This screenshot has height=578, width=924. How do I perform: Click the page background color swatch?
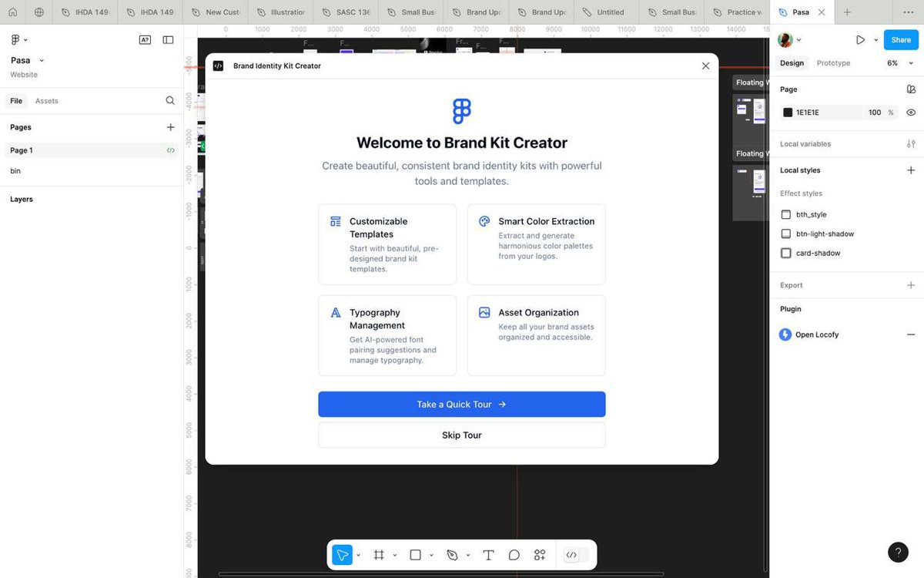pyautogui.click(x=788, y=113)
